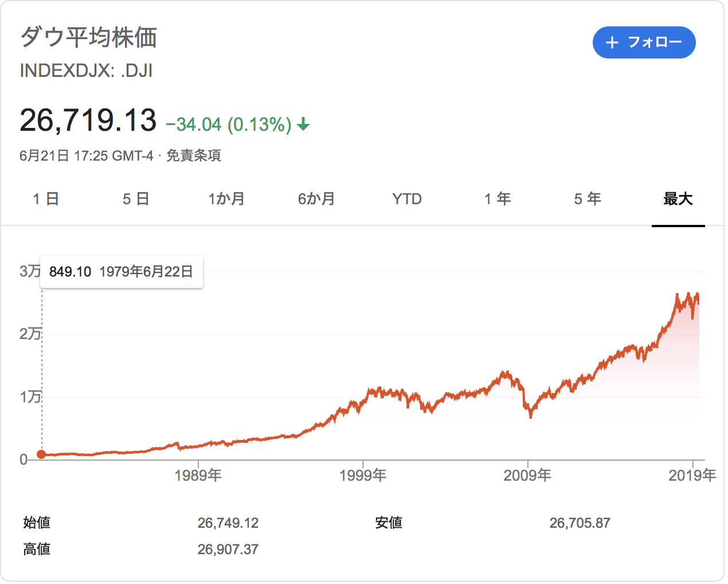Open the 免責条項 disclaimer link
Image resolution: width=728 pixels, height=584 pixels.
coord(194,155)
